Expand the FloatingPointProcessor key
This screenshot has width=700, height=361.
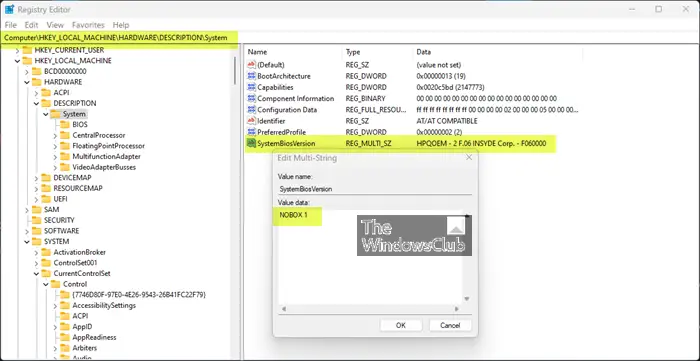click(x=55, y=146)
